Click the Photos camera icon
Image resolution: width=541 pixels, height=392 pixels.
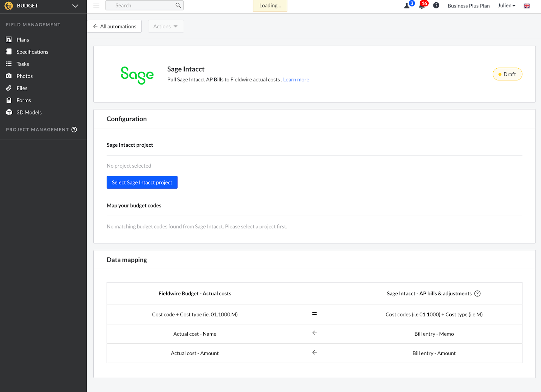coord(9,76)
